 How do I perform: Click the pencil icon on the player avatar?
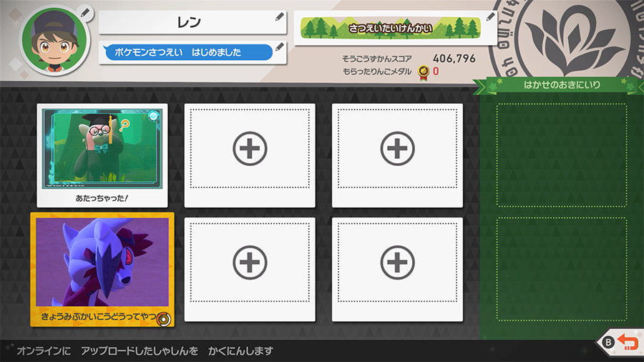(86, 12)
